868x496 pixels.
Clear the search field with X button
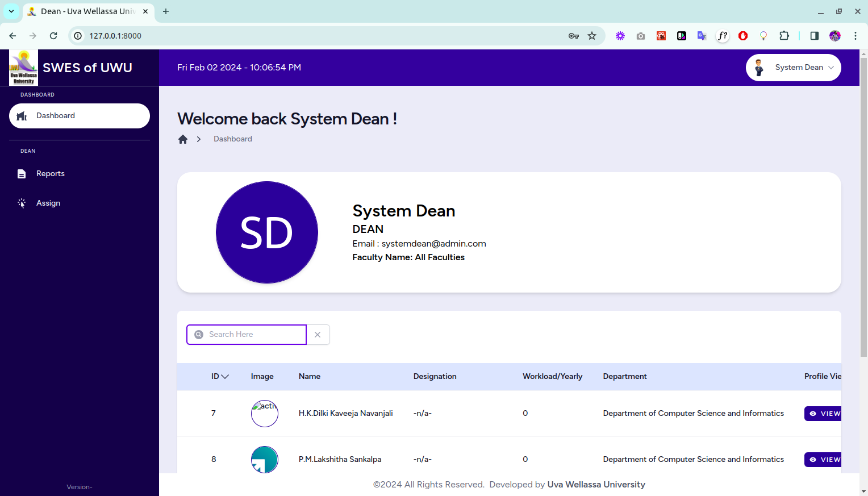(318, 335)
